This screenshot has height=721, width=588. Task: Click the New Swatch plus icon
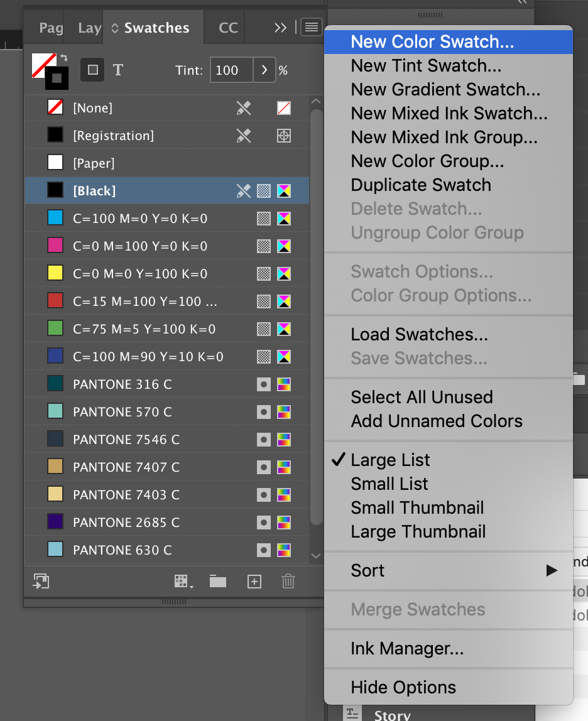coord(254,582)
